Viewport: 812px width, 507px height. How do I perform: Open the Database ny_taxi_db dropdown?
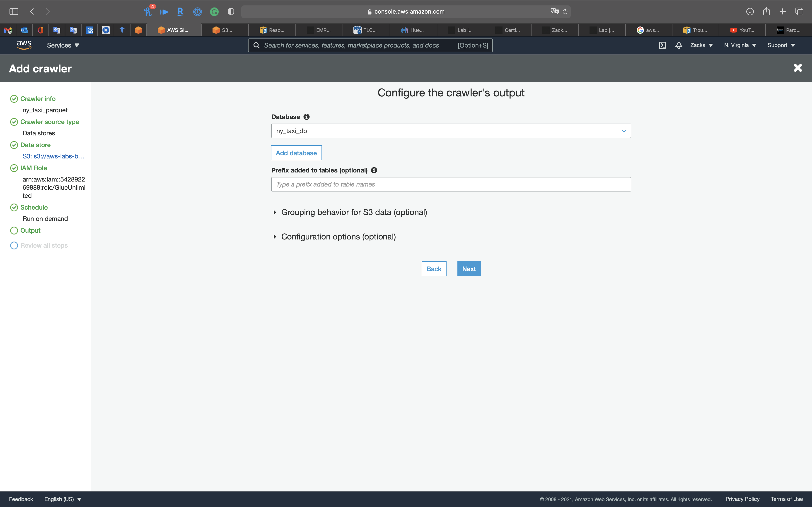coord(451,131)
